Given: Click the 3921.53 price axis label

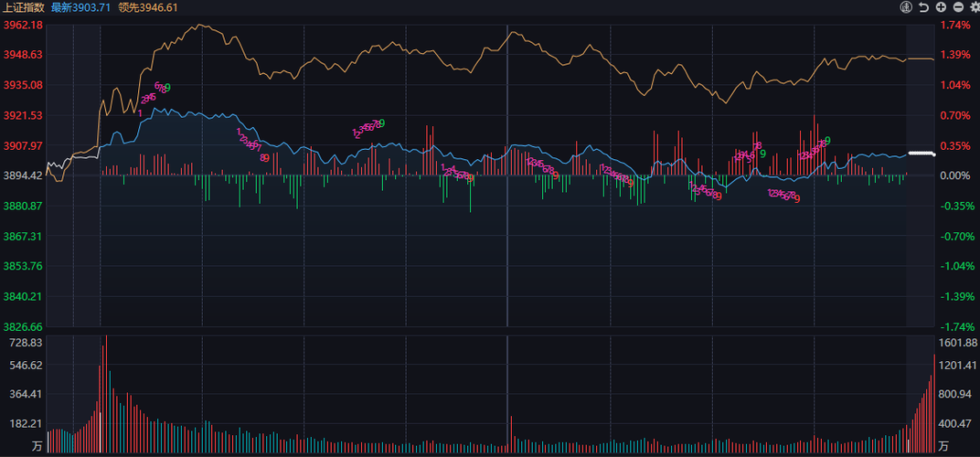Looking at the screenshot, I should 23,115.
